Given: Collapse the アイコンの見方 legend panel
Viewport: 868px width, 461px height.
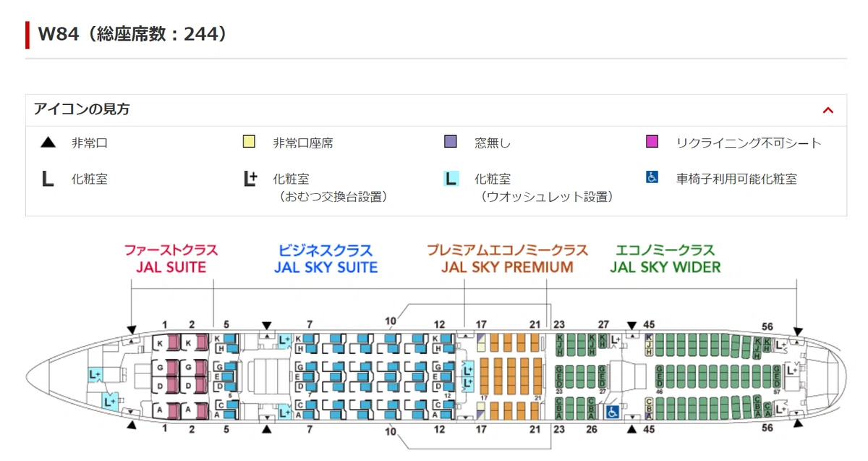Looking at the screenshot, I should (x=828, y=110).
